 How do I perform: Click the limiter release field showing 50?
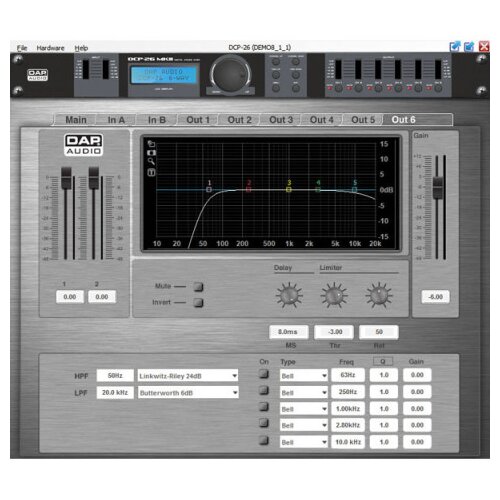(x=379, y=332)
